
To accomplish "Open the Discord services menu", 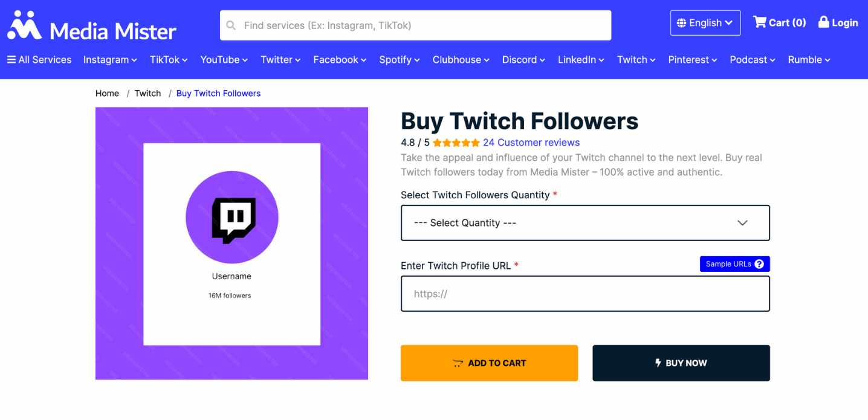I will click(x=523, y=60).
